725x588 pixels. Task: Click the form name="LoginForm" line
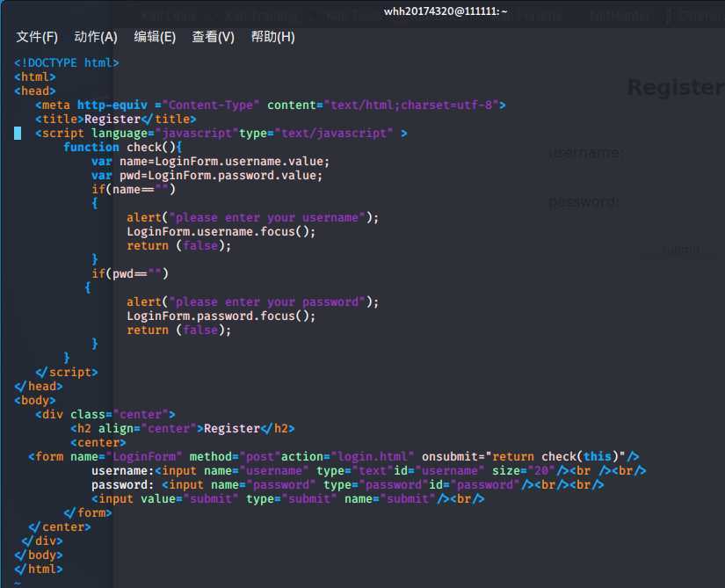(x=334, y=457)
